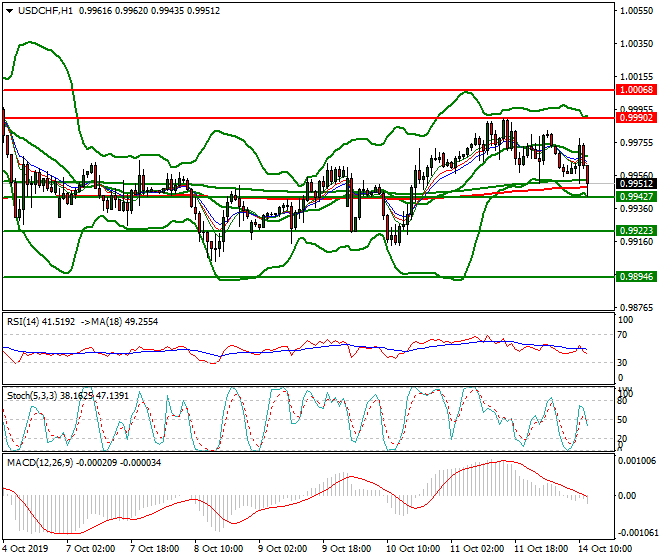This screenshot has width=660, height=560.
Task: Click the MACD scale value -0.001061
Action: (636, 533)
